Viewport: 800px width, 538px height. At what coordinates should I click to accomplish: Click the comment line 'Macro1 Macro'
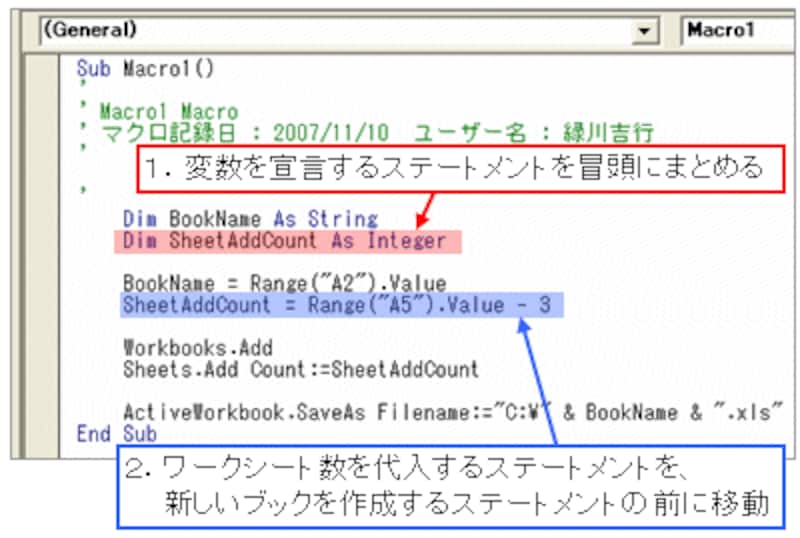pyautogui.click(x=168, y=111)
